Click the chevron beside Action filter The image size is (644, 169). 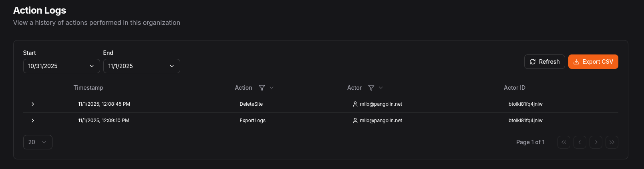click(272, 88)
